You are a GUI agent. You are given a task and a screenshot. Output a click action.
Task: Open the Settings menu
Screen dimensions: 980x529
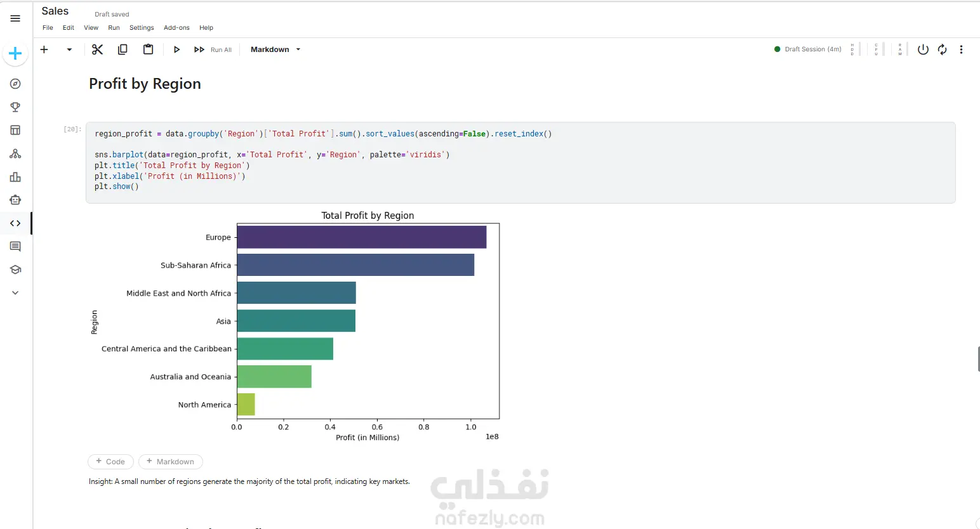tap(142, 28)
